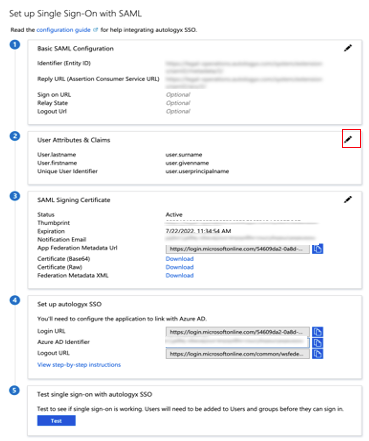This screenshot has width=369, height=441.
Task: Click the 'Identifier (Entity ID)' label
Action: 64,63
